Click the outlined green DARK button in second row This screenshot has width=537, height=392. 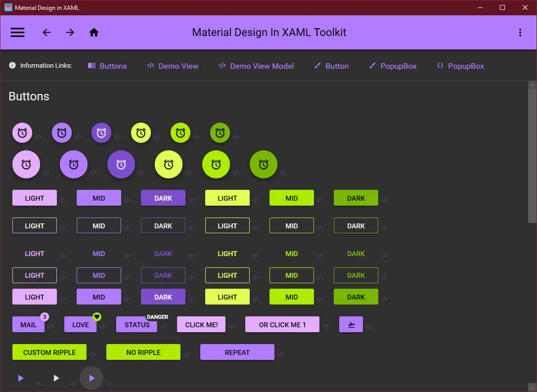356,225
